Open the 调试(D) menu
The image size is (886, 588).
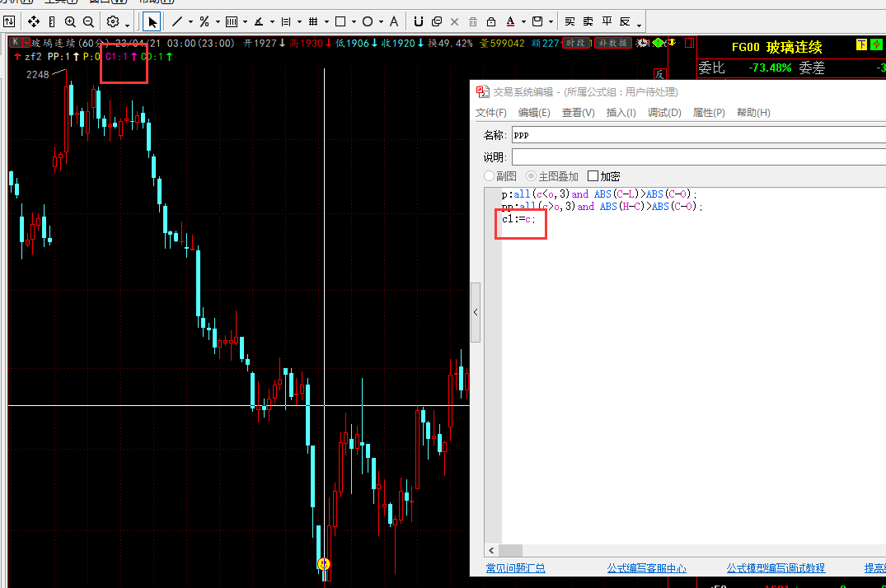click(664, 112)
